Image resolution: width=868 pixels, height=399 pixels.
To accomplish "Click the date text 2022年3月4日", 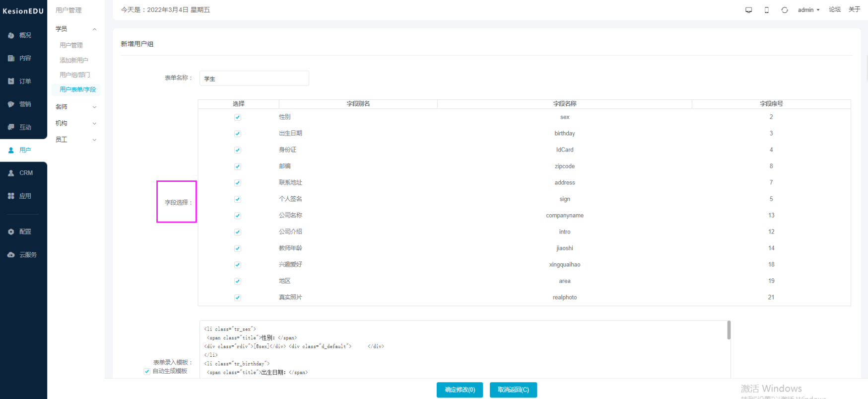I will [168, 10].
